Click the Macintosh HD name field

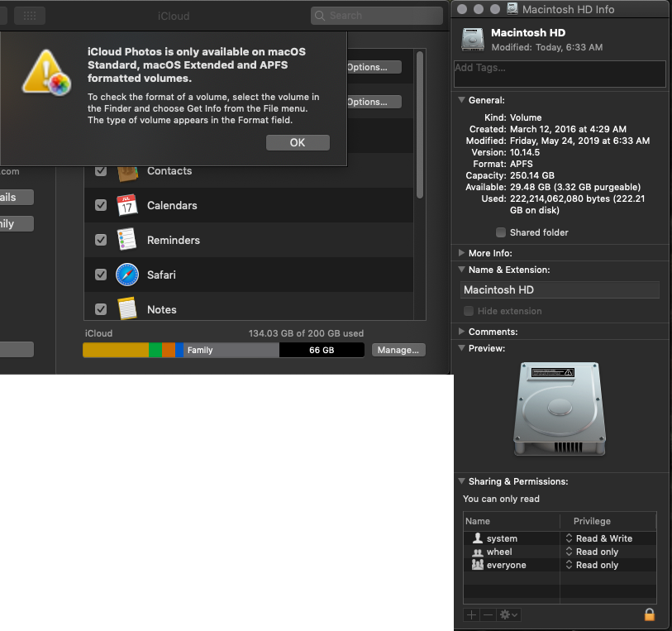560,289
